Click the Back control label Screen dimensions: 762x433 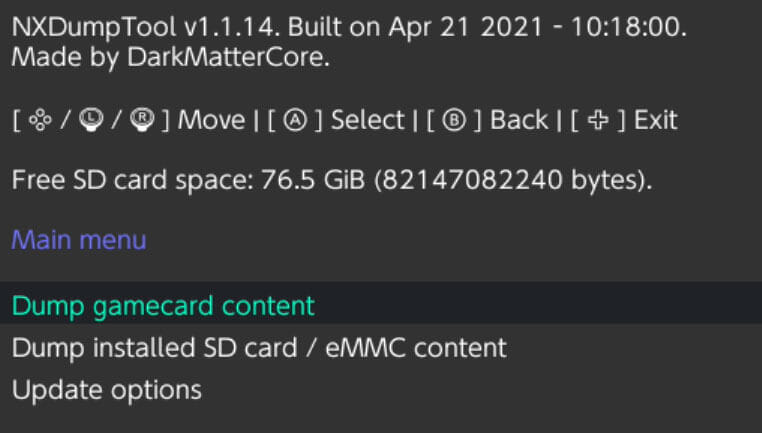pyautogui.click(x=519, y=121)
